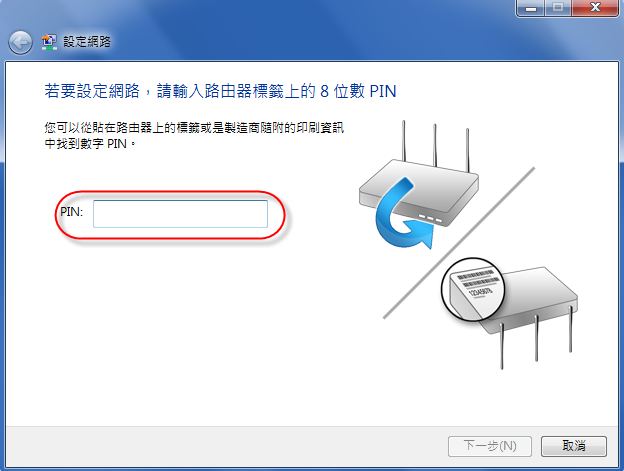Click the blue heading about 8 位數 PIN
This screenshot has height=471, width=624.
(220, 91)
